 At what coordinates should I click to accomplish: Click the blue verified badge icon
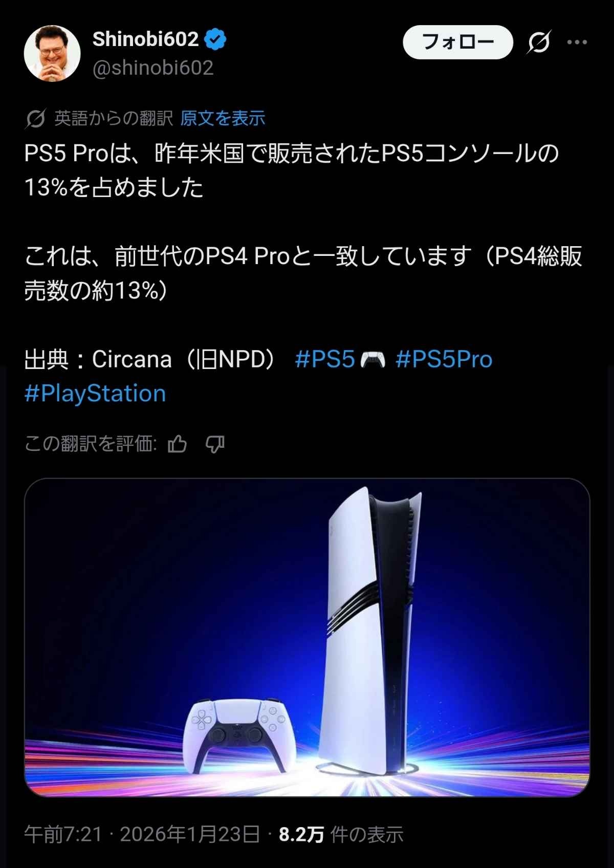pyautogui.click(x=215, y=39)
